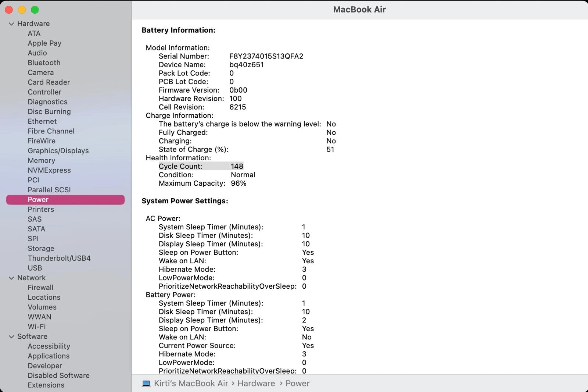Click the System Power Settings heading
588x392 pixels.
click(x=185, y=201)
